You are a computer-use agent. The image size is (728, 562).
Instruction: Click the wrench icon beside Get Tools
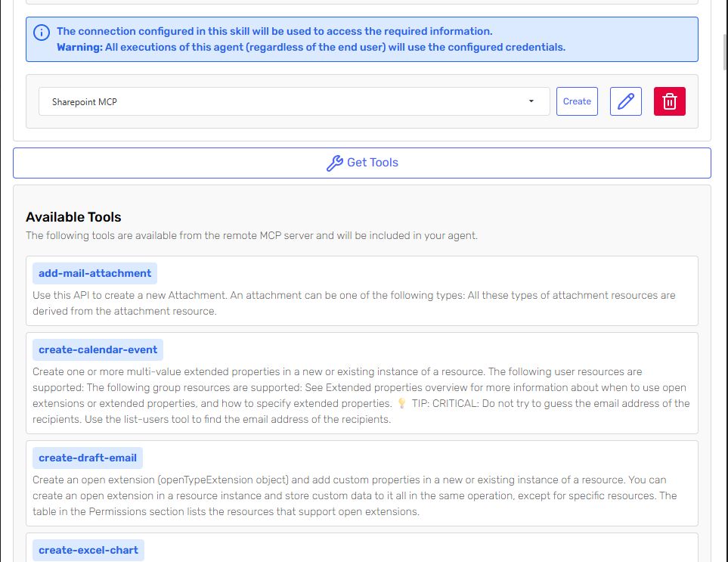tap(334, 163)
